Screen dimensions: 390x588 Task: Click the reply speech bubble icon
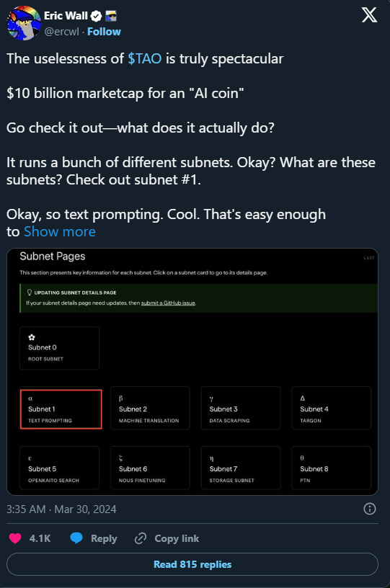coord(76,538)
